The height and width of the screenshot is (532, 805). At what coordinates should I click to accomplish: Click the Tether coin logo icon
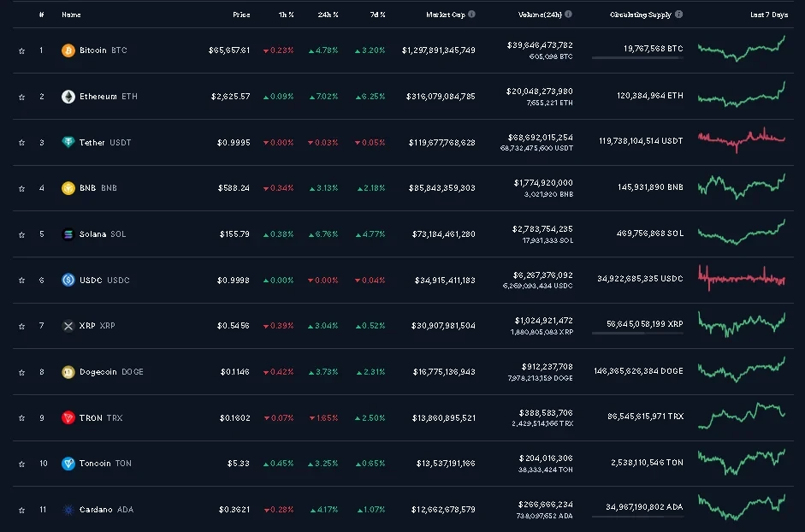68,142
